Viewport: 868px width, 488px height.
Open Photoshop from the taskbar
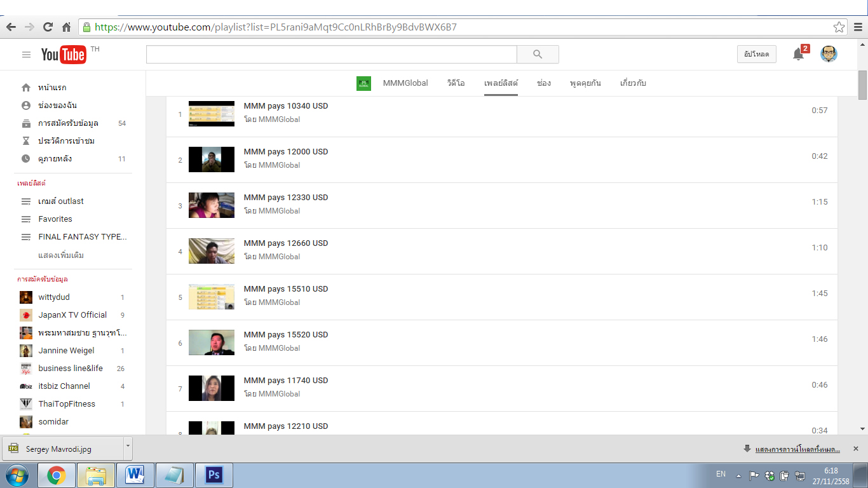[x=214, y=475]
